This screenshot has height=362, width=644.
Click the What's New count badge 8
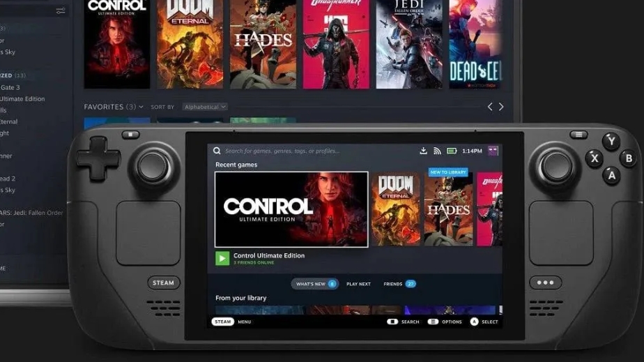tap(332, 284)
